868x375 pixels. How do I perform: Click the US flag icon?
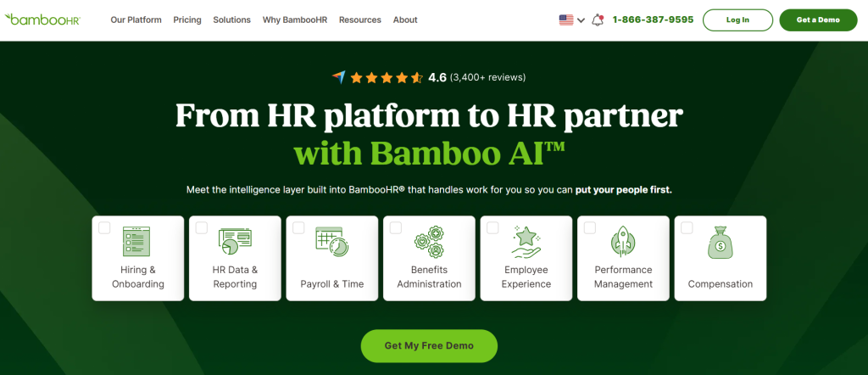coord(565,20)
